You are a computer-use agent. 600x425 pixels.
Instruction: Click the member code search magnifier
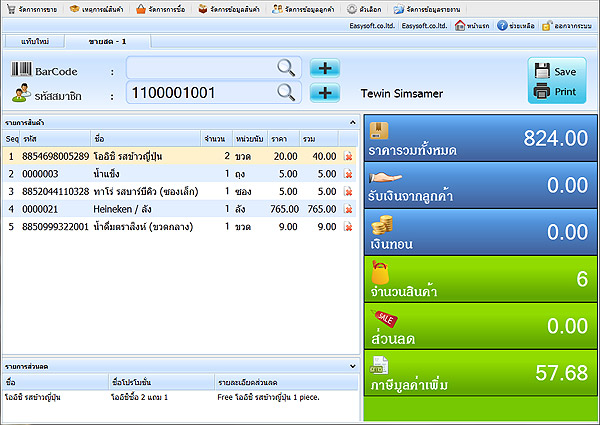click(287, 93)
